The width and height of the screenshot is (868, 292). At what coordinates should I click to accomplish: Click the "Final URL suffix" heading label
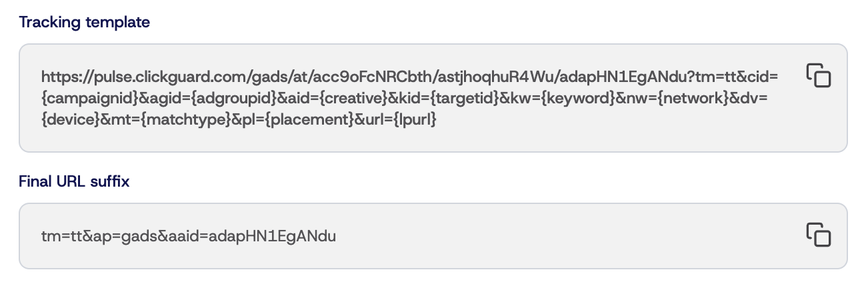74,181
